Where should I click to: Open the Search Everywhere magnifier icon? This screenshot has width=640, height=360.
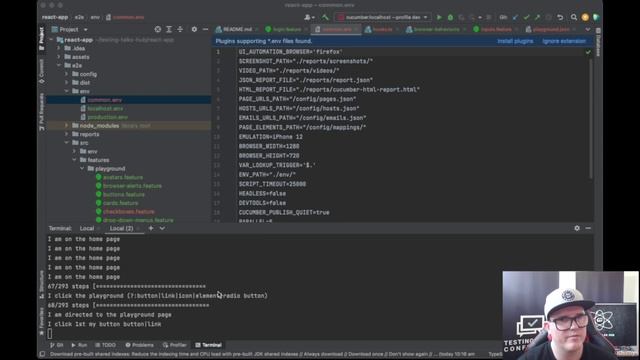574,18
